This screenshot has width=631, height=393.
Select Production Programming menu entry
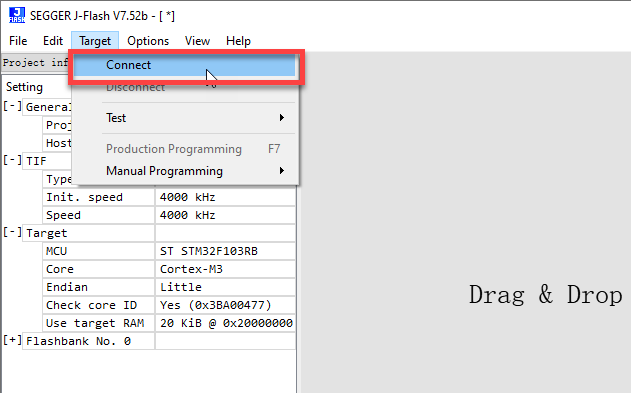185,149
